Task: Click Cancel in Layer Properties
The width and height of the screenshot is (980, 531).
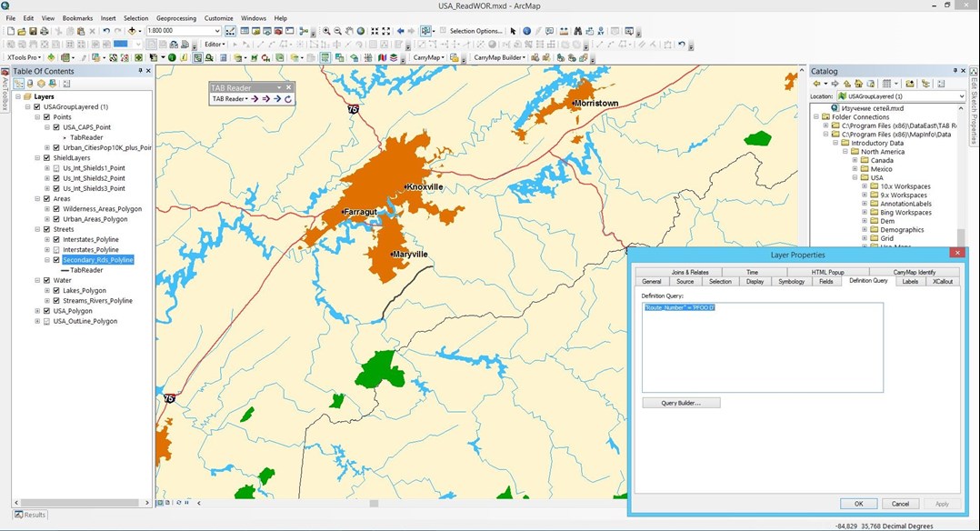Action: [x=900, y=504]
